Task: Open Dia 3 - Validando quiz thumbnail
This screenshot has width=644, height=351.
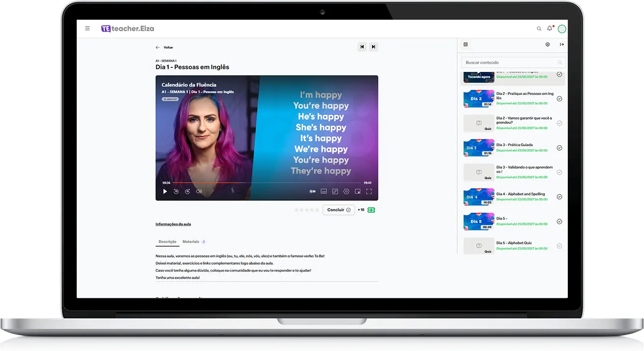Action: click(x=479, y=172)
